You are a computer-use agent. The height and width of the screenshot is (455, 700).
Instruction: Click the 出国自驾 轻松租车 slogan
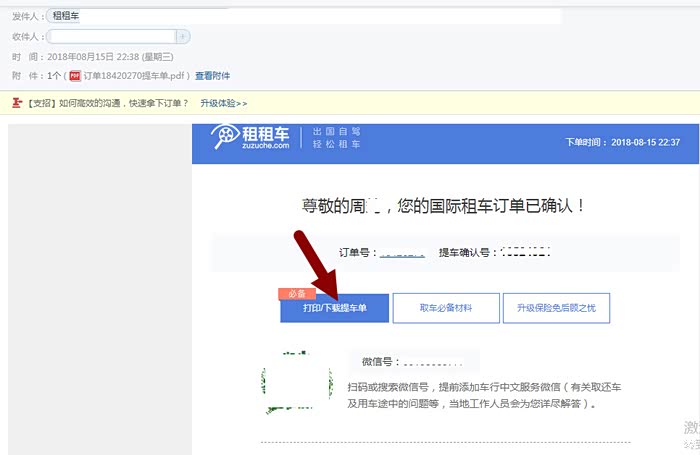[x=337, y=138]
